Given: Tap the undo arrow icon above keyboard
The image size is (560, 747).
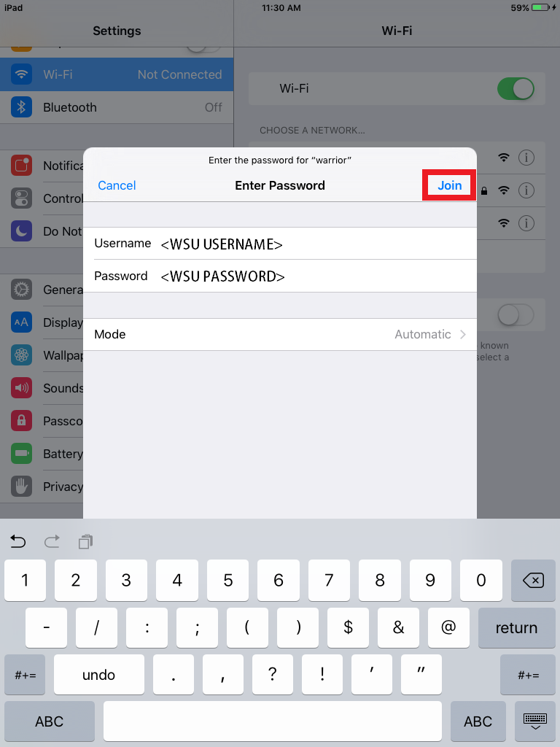Looking at the screenshot, I should tap(17, 541).
